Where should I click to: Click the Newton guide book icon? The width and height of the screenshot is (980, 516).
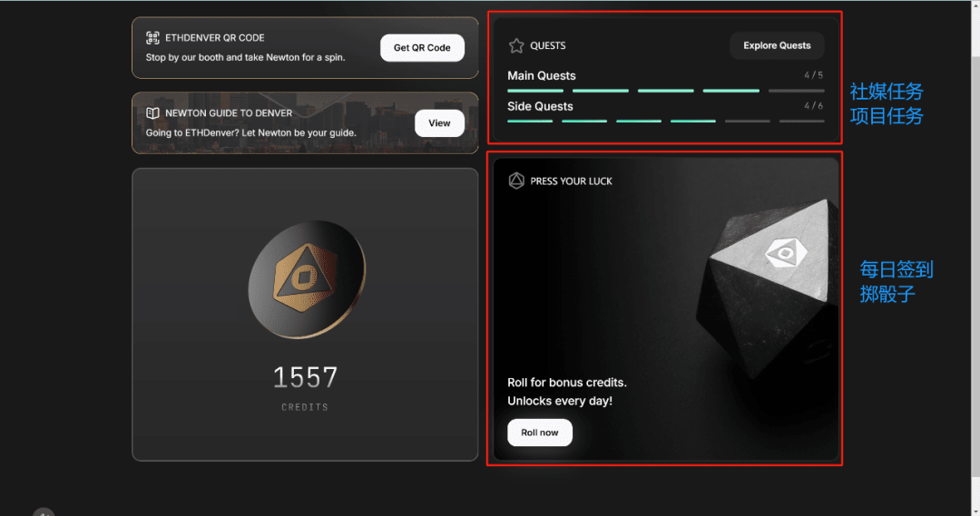click(152, 113)
